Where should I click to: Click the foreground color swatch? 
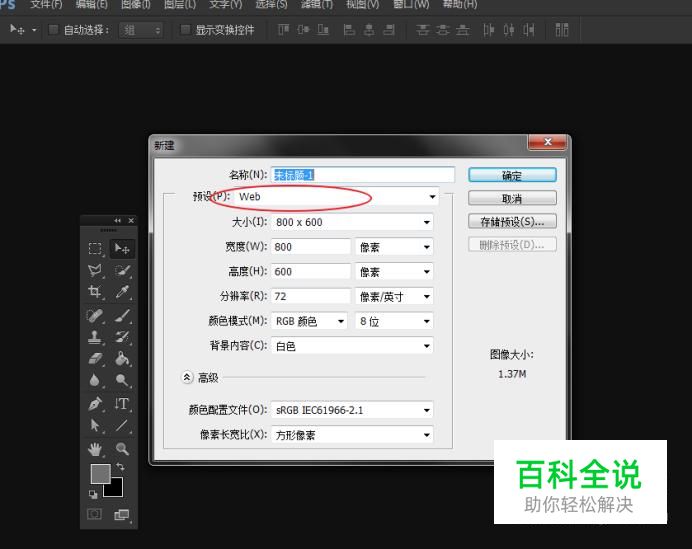[x=99, y=472]
